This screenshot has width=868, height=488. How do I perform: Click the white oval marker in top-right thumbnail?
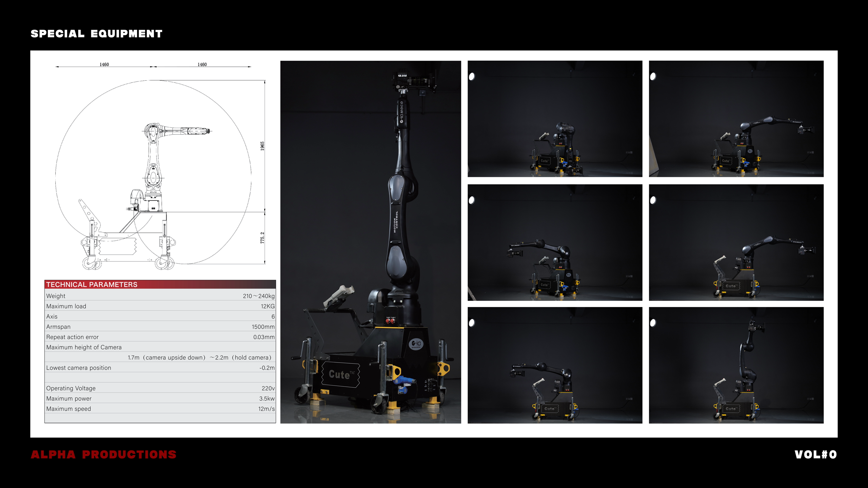(x=653, y=77)
